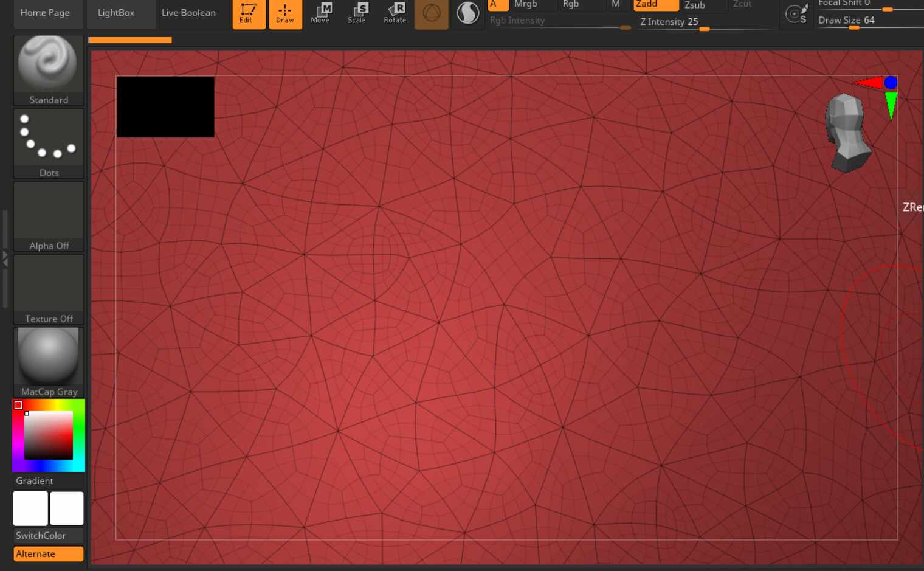Toggle the Alternate color button
This screenshot has height=571, width=924.
(x=49, y=554)
